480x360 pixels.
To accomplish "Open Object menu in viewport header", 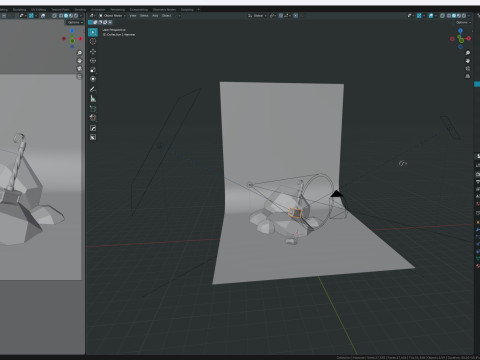I will (166, 16).
